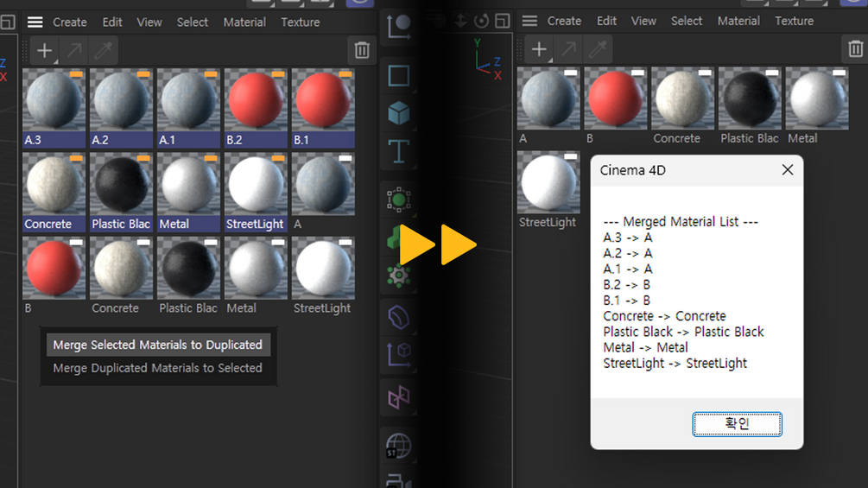
Task: Select material A.2 thumbnail
Action: point(121,100)
